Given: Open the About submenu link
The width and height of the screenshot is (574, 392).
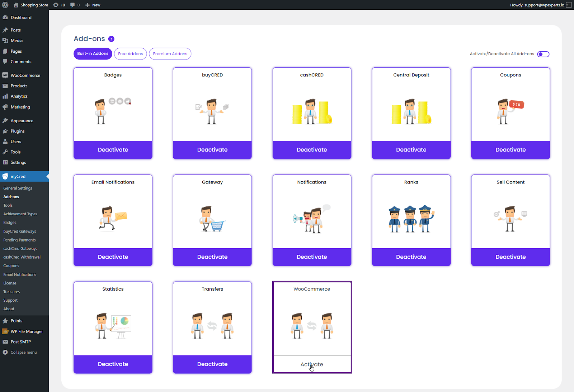Looking at the screenshot, I should tap(9, 309).
